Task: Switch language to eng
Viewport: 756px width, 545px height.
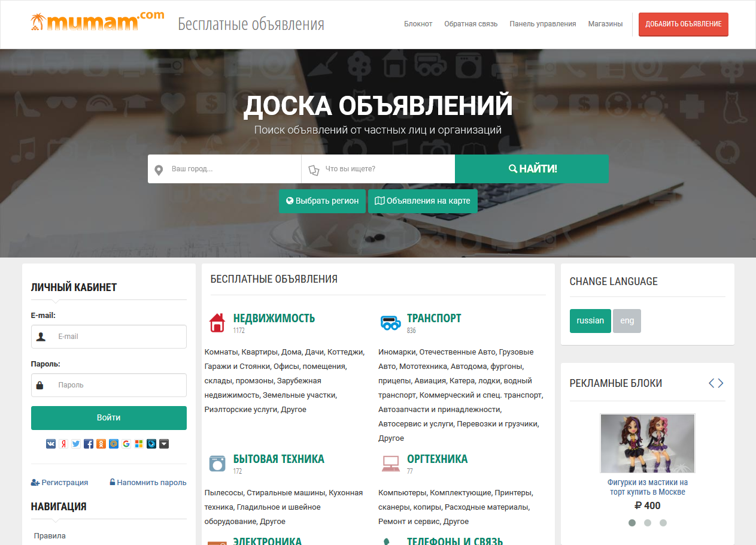Action: click(x=627, y=320)
